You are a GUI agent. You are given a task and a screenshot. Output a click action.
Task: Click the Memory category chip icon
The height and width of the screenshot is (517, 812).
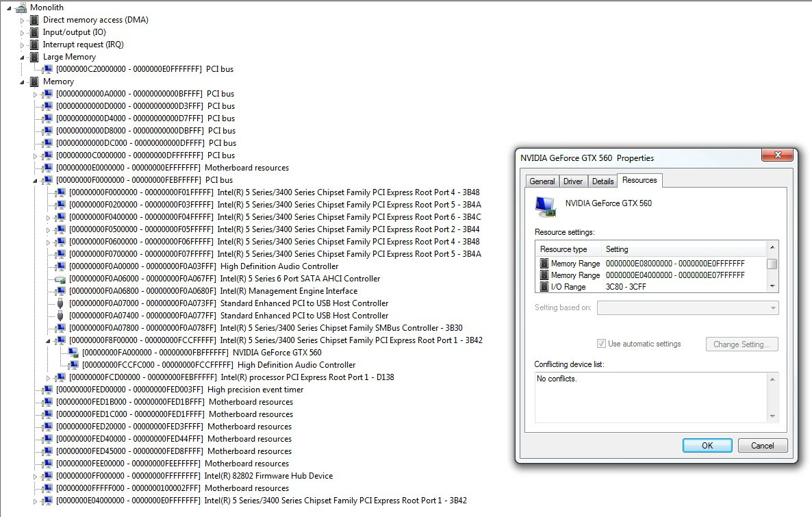pos(34,82)
